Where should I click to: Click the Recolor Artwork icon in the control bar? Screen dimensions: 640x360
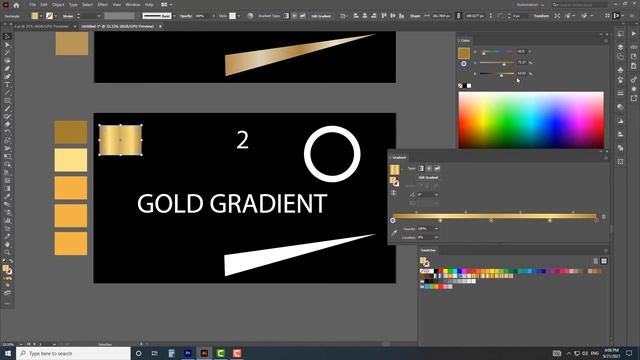pos(250,16)
